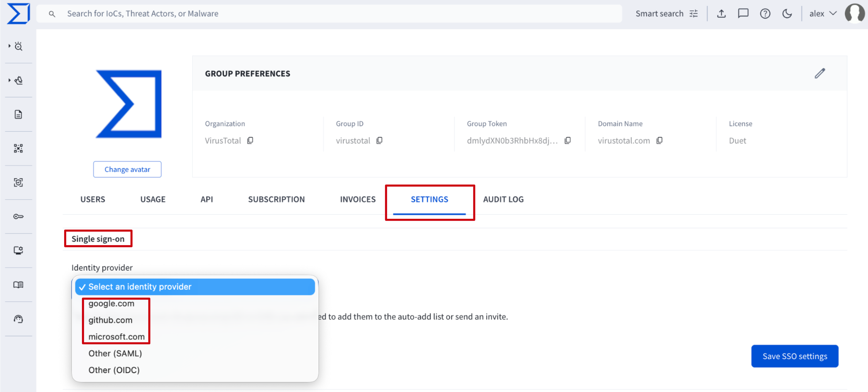Open the headset support sidebar icon
Viewport: 868px width, 392px height.
tap(18, 319)
